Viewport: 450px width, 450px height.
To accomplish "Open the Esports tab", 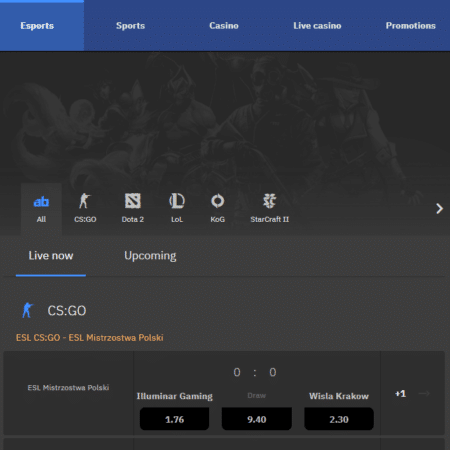I will (x=37, y=26).
